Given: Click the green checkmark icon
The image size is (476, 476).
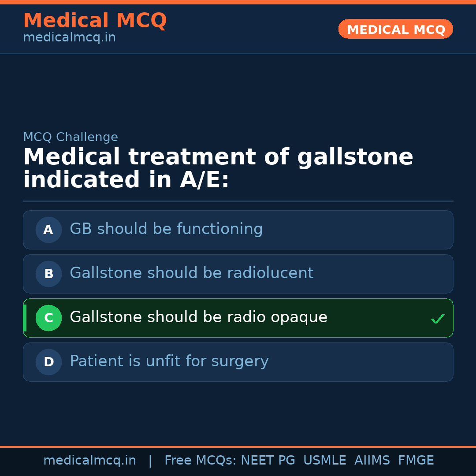Looking at the screenshot, I should click(x=437, y=319).
